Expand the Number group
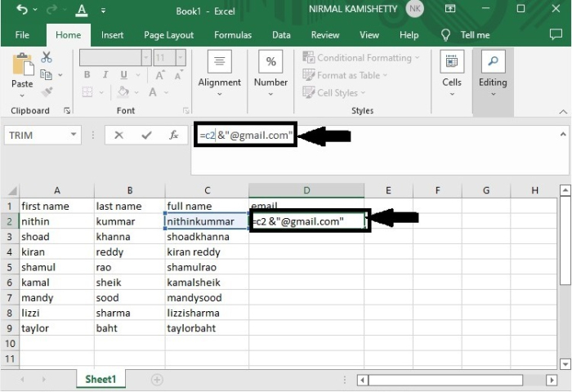Viewport: 572px width, 392px height. (x=270, y=74)
